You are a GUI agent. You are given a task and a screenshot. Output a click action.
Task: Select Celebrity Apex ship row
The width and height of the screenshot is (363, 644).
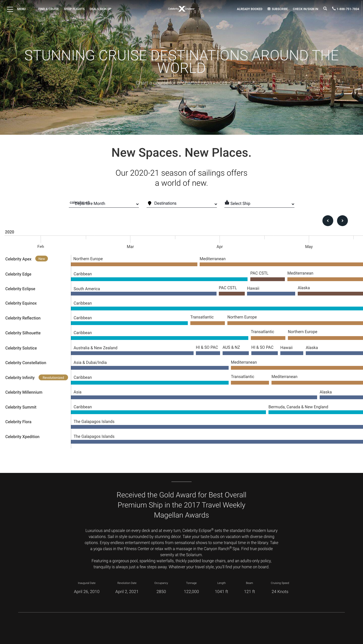click(18, 259)
